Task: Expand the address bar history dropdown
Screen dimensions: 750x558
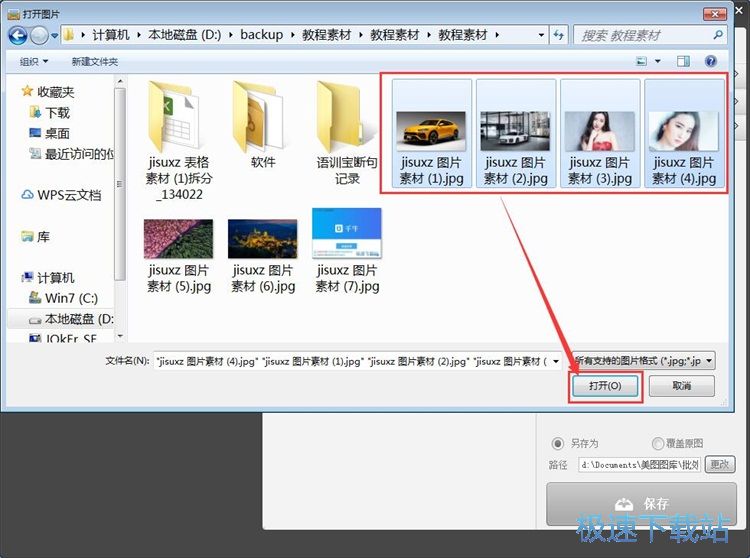Action: pos(541,35)
